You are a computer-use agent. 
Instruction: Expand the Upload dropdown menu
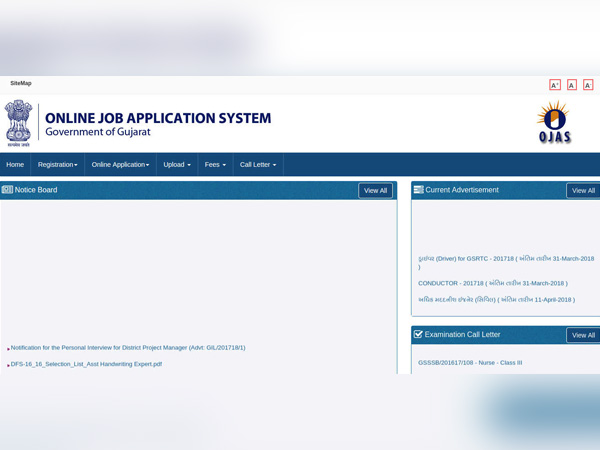pyautogui.click(x=177, y=165)
